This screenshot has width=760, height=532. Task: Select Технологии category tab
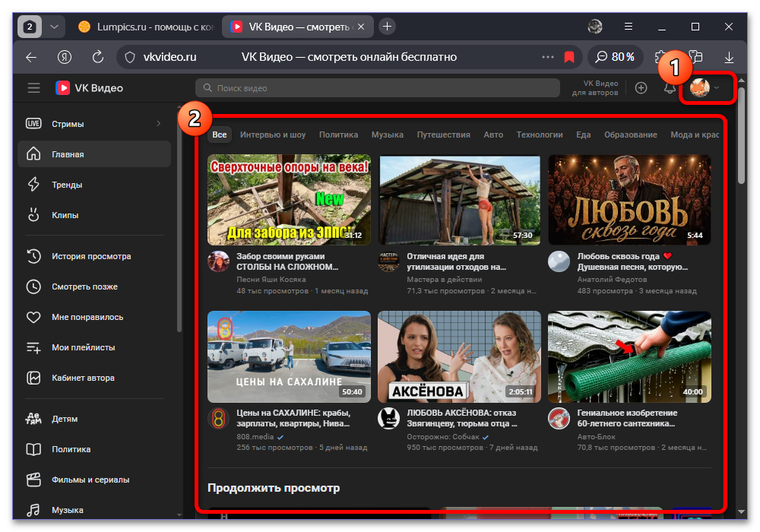(540, 135)
